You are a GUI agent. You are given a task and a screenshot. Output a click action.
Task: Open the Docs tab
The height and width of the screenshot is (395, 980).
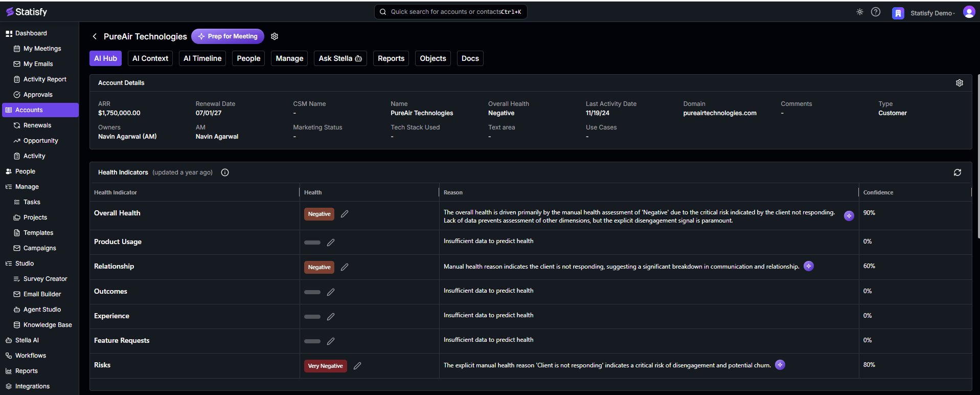point(470,58)
